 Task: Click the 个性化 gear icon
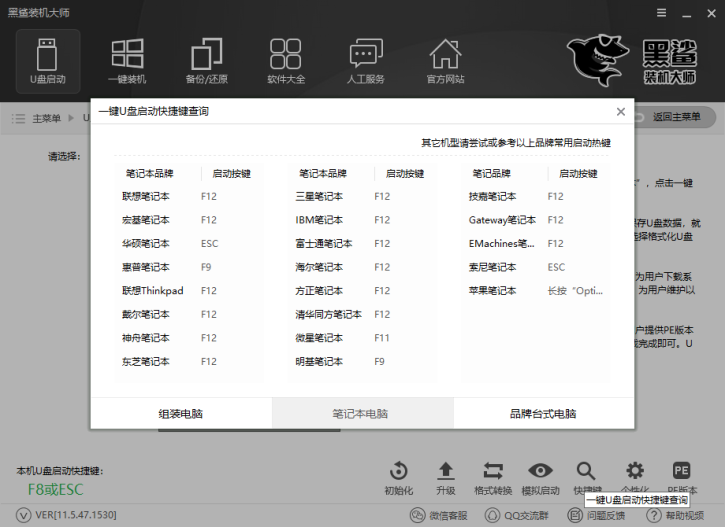(x=635, y=477)
